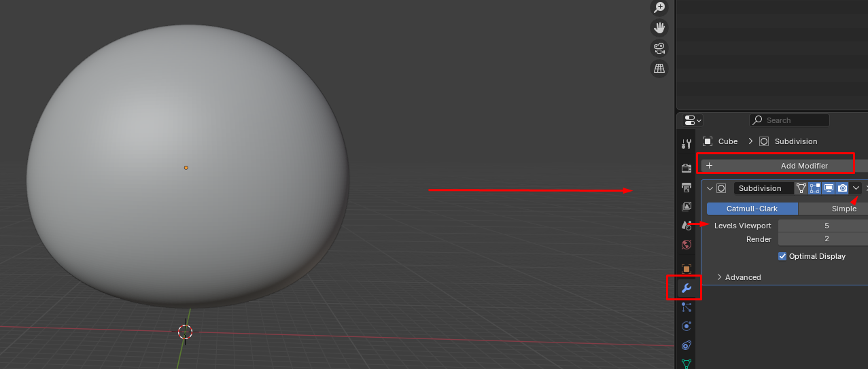Toggle On Cage display for Subdivision modifier
Image resolution: width=868 pixels, height=369 pixels.
click(x=801, y=188)
